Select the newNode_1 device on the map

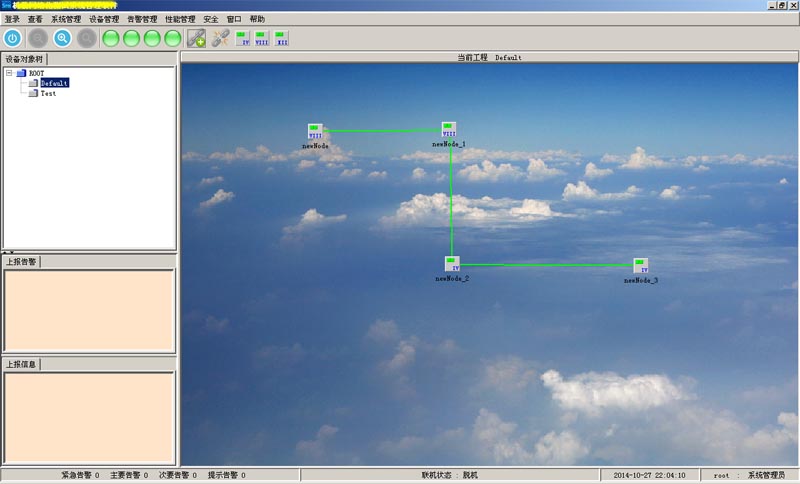[448, 130]
